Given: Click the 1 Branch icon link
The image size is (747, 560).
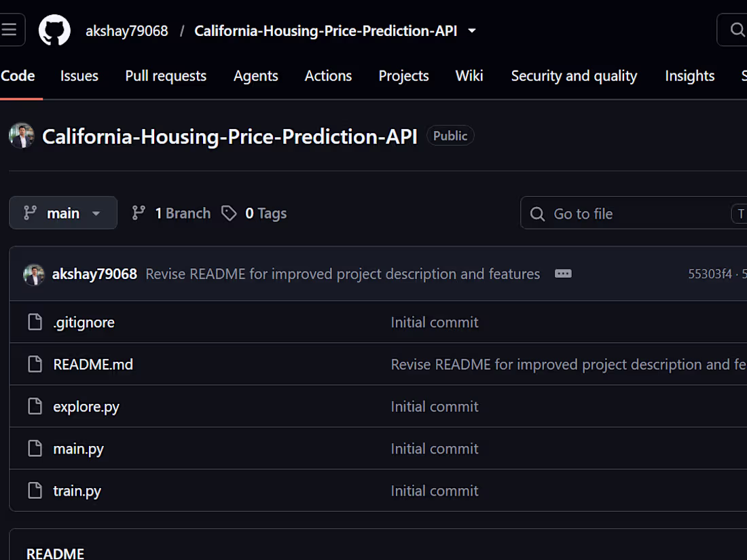Looking at the screenshot, I should 139,213.
